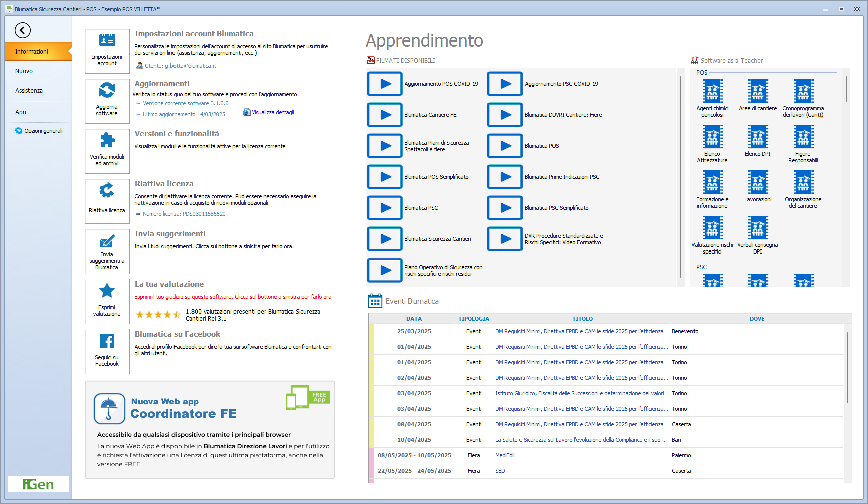The height and width of the screenshot is (504, 868).
Task: Open Verifica moduli ed archivi puzzle icon
Action: pyautogui.click(x=107, y=151)
